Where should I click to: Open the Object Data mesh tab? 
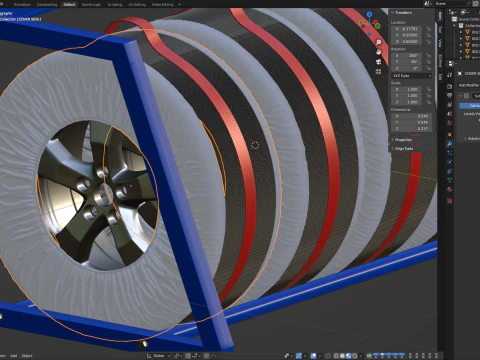[x=449, y=180]
